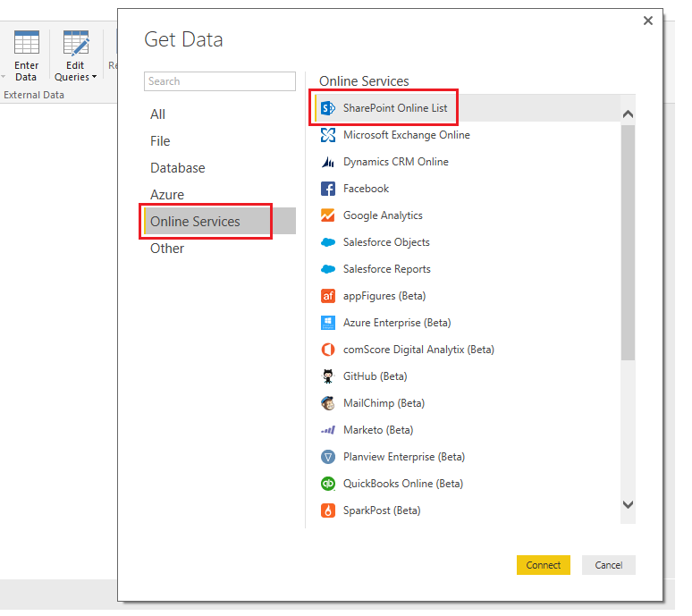Choose comScore Digital Analytix (Beta) label
The width and height of the screenshot is (692, 616).
418,350
